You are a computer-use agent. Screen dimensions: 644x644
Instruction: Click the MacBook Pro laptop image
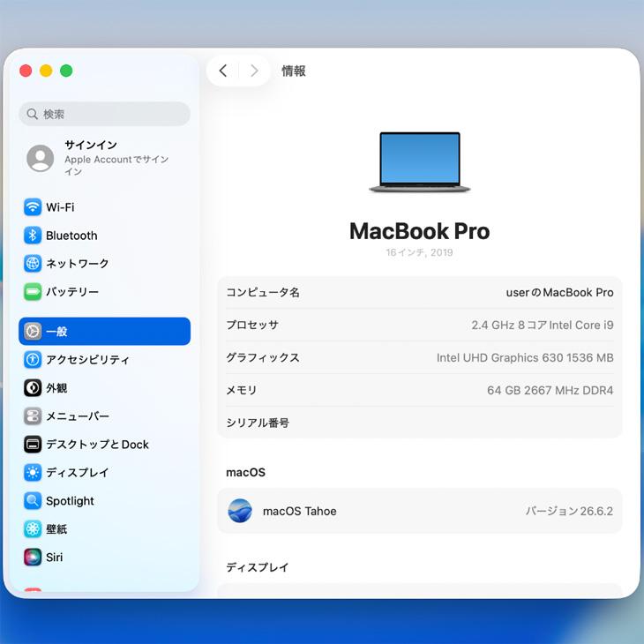(x=419, y=162)
